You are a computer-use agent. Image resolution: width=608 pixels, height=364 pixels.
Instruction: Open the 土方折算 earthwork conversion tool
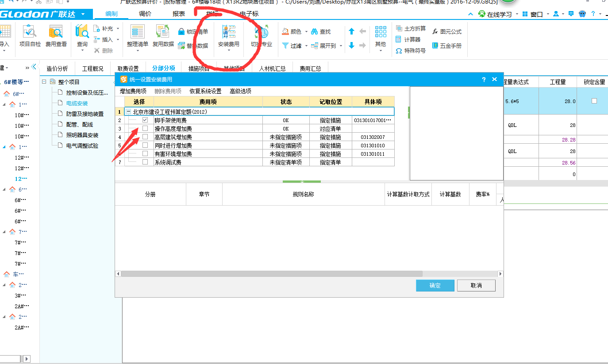pos(410,29)
